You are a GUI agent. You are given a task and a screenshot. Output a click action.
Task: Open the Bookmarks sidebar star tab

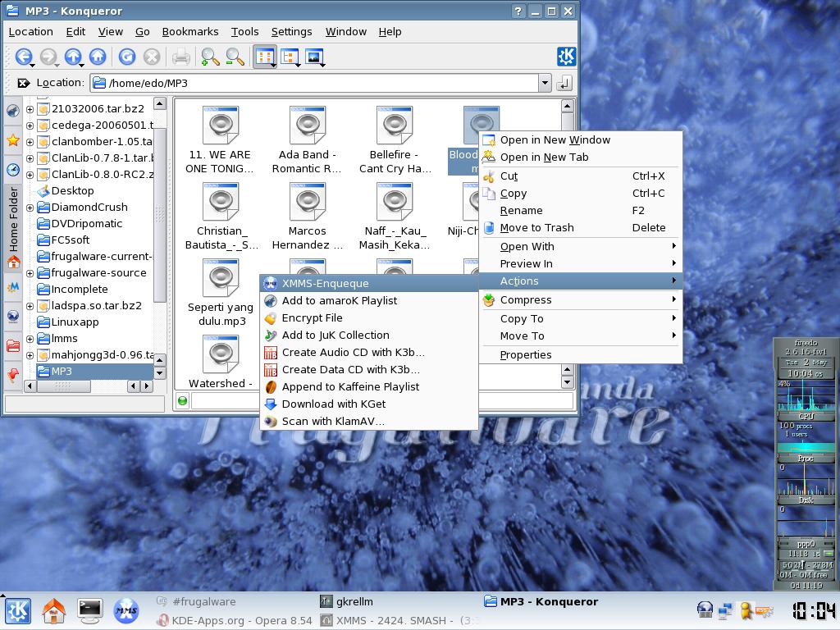coord(13,141)
